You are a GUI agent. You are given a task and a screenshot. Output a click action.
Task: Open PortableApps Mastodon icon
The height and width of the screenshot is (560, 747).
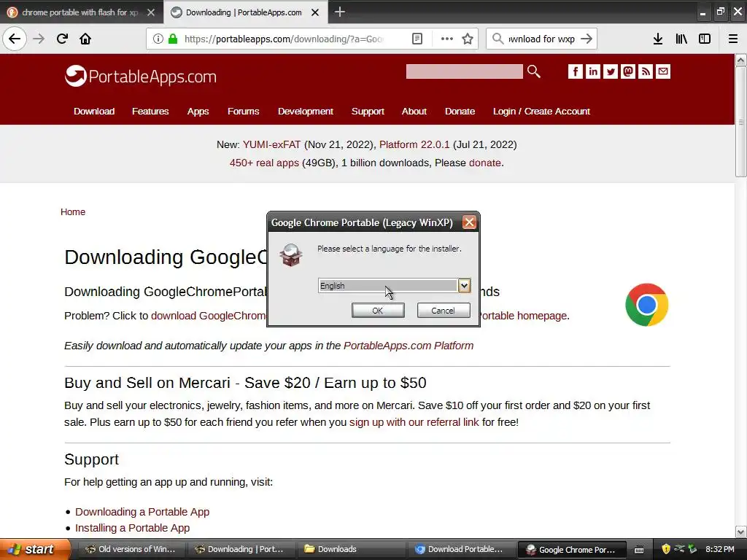point(628,71)
